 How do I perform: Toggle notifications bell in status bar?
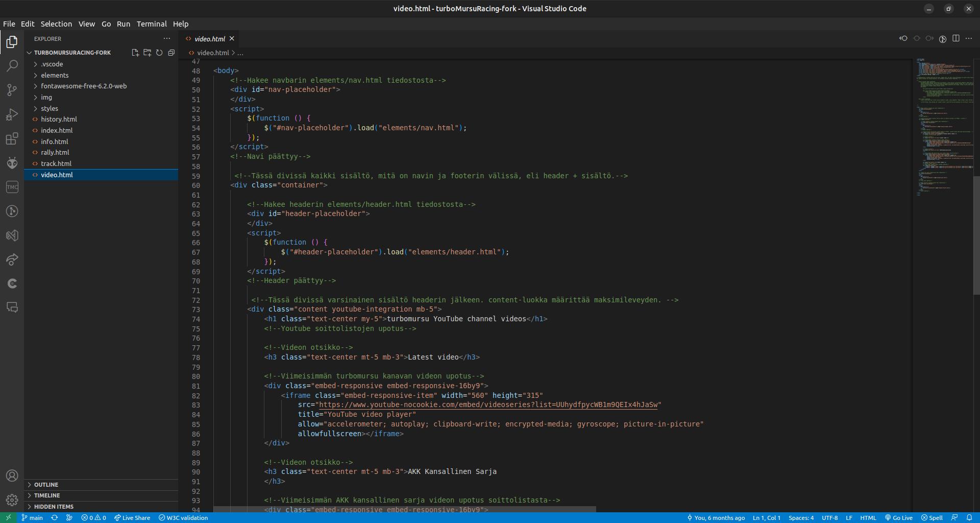click(x=969, y=517)
